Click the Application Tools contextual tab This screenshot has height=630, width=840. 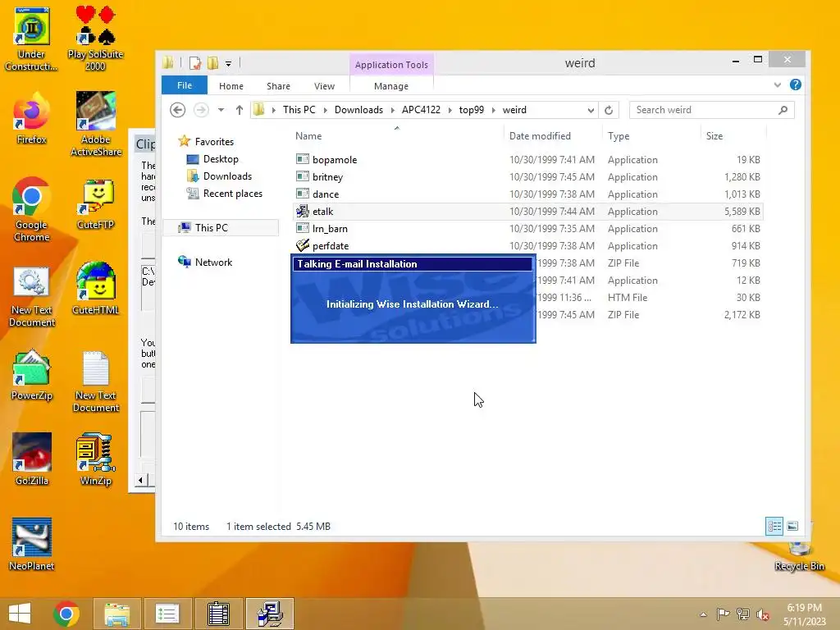tap(391, 64)
